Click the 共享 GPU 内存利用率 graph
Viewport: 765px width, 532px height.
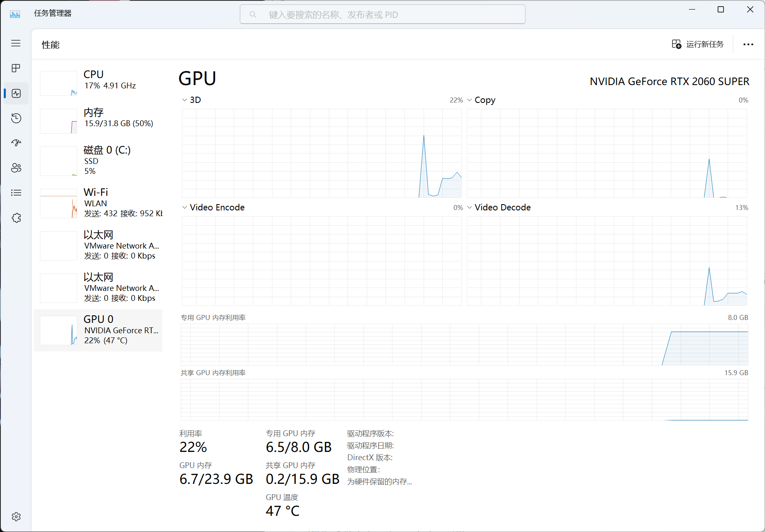(464, 400)
